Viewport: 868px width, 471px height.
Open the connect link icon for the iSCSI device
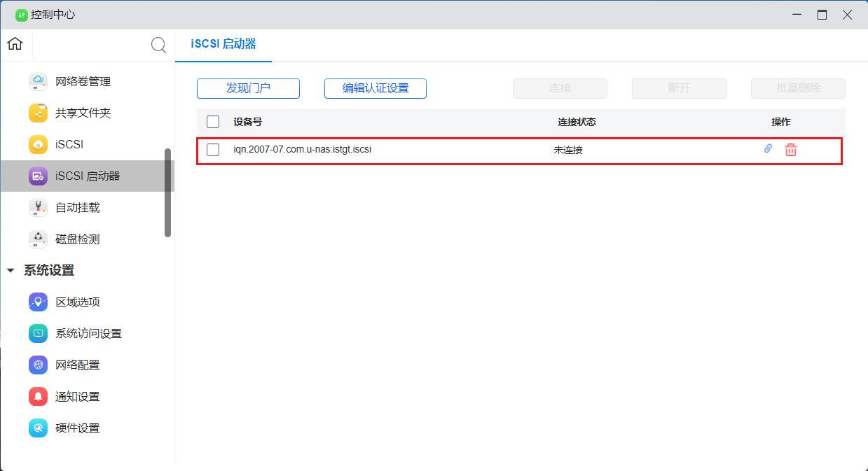coord(767,149)
